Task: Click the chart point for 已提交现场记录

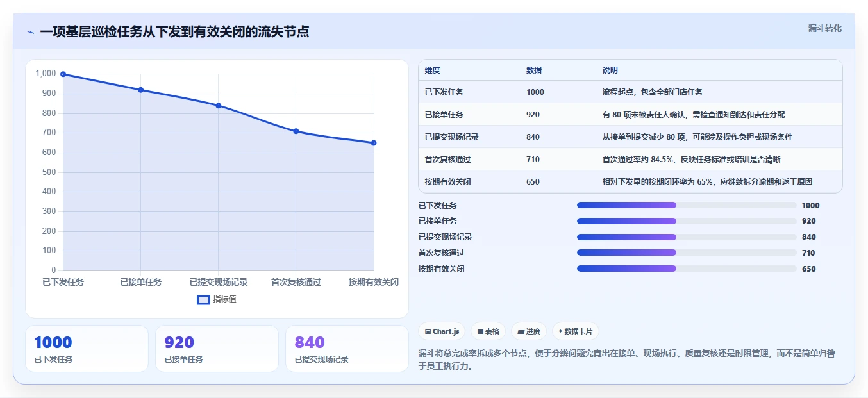Action: [x=218, y=106]
